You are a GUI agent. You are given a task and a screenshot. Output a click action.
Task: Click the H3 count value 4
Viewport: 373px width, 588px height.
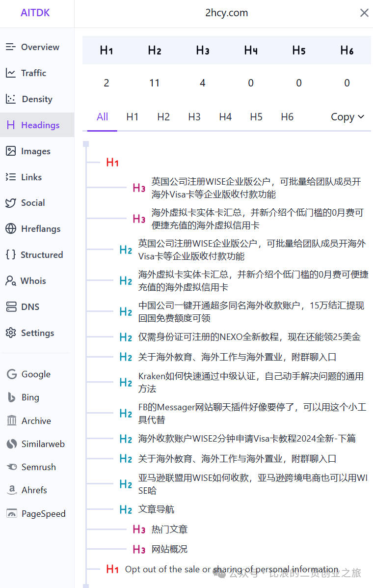[x=203, y=83]
